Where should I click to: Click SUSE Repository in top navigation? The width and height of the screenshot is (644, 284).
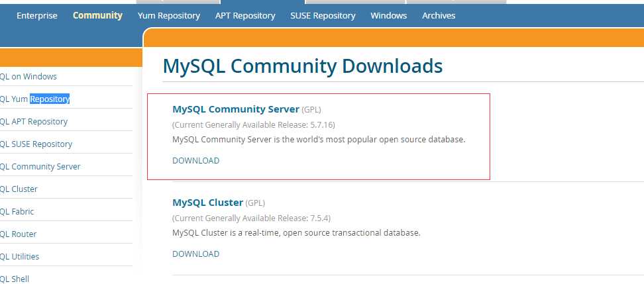(x=323, y=16)
